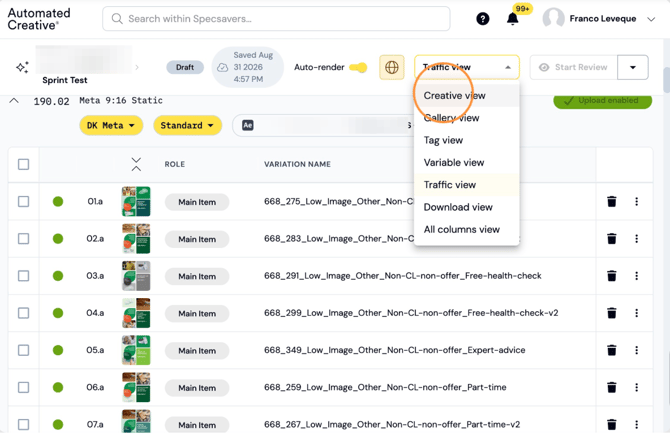Click the green status dot for 01.a

point(58,201)
